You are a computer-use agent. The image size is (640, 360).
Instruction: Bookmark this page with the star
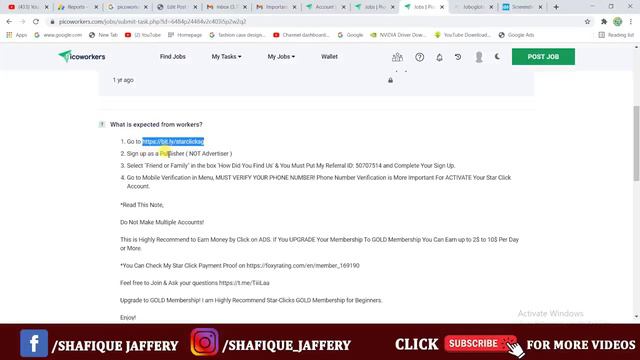pos(587,22)
